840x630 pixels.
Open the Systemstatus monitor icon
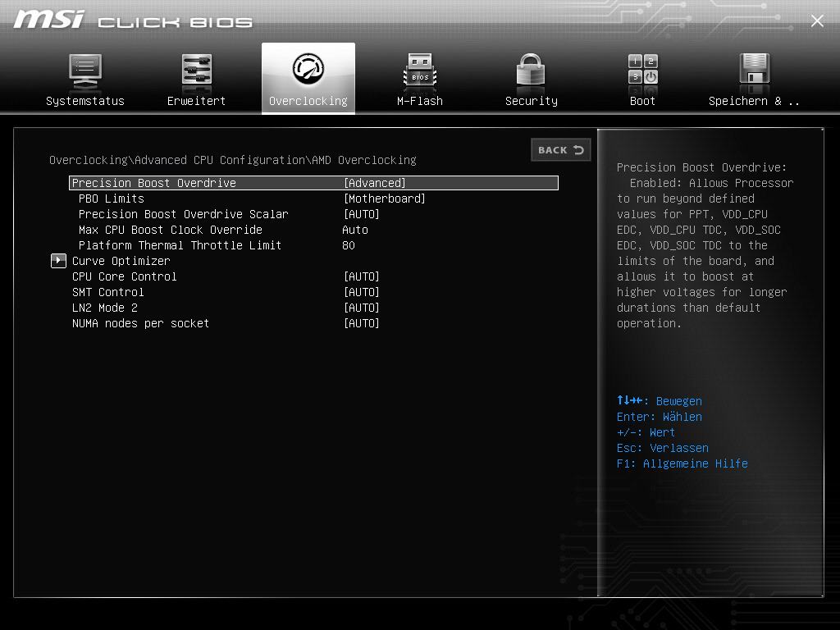click(x=84, y=71)
